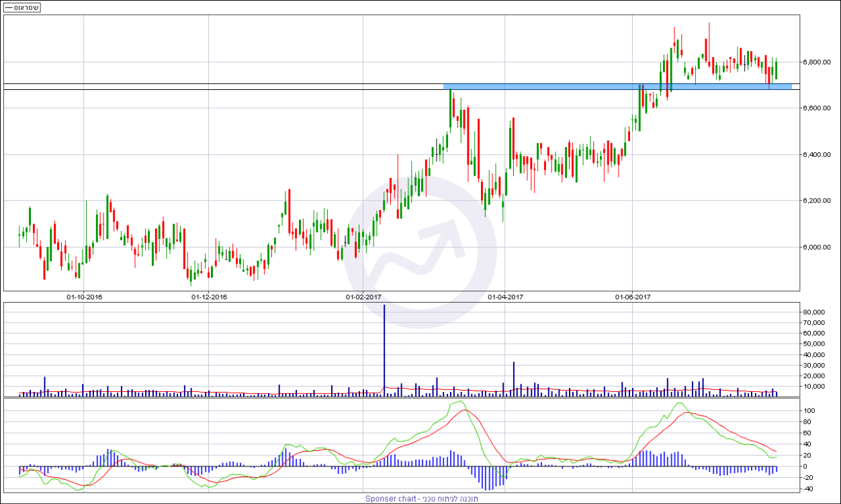Image resolution: width=841 pixels, height=504 pixels.
Task: Select the 6,600.00 price axis label
Action: (817, 108)
